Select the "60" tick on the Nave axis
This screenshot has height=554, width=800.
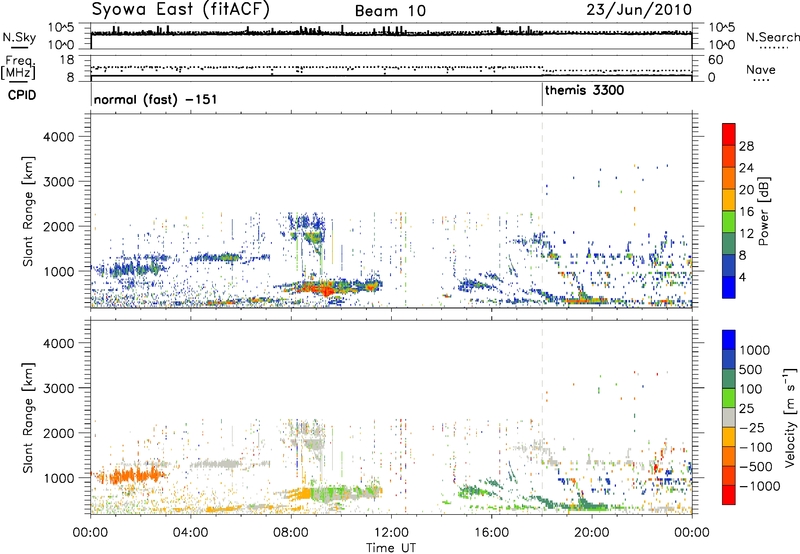[715, 60]
